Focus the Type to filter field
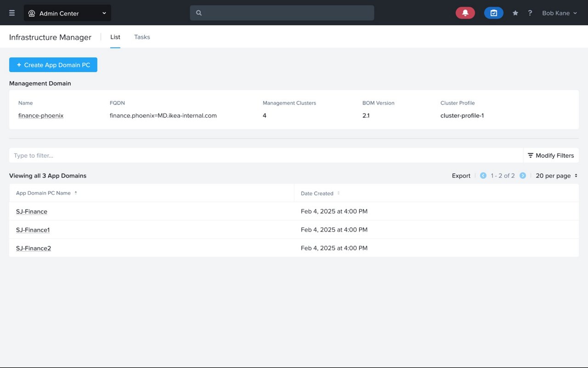 pos(266,155)
